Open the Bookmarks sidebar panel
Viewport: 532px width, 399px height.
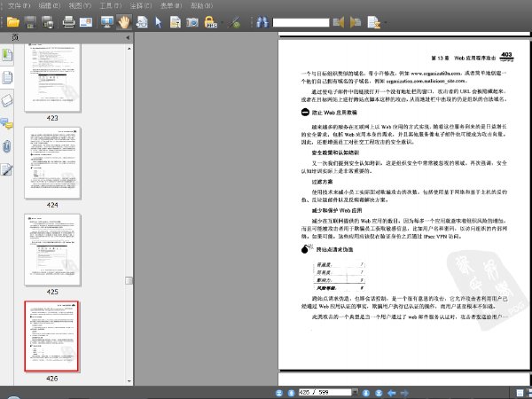(7, 55)
